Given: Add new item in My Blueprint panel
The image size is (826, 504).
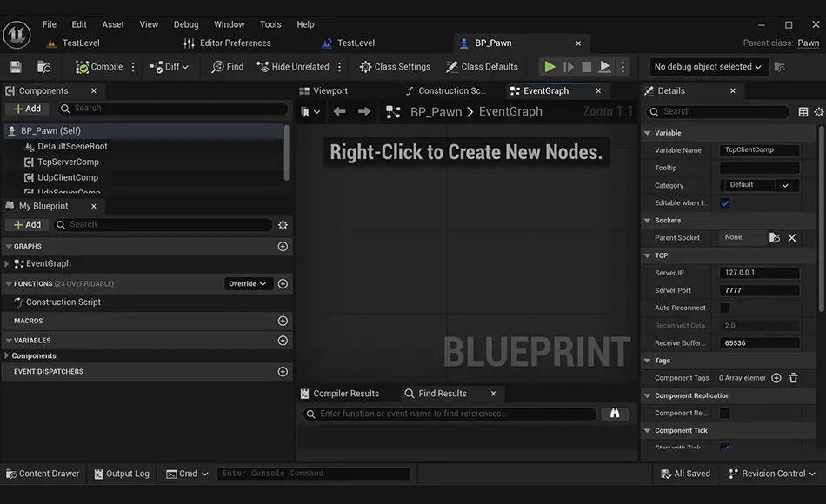Looking at the screenshot, I should click(x=28, y=225).
